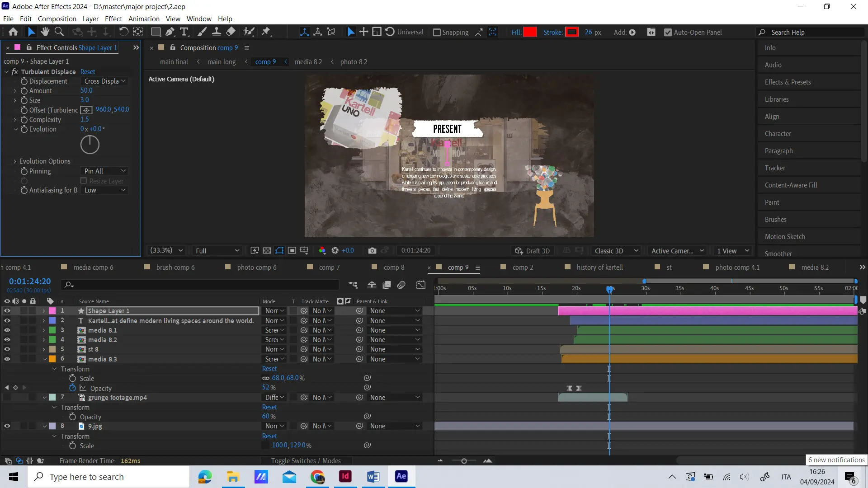Image resolution: width=868 pixels, height=488 pixels.
Task: Select the Brush tool
Action: (x=202, y=32)
